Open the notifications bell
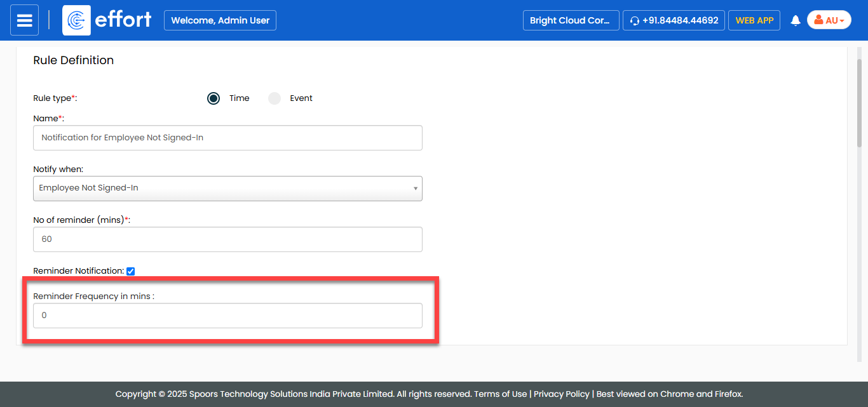 795,21
